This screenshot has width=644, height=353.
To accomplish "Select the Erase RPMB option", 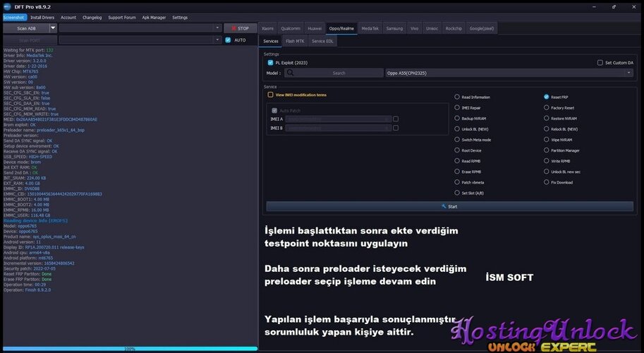I will coord(457,172).
